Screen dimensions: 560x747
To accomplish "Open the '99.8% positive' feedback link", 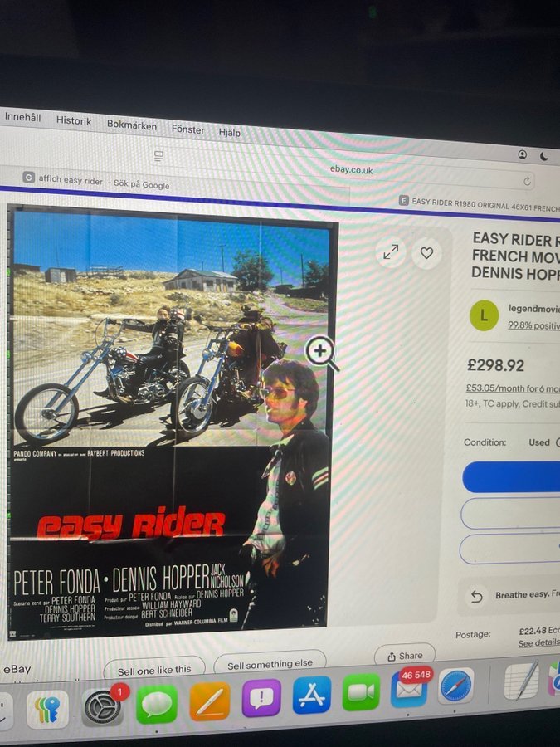I will (x=533, y=325).
